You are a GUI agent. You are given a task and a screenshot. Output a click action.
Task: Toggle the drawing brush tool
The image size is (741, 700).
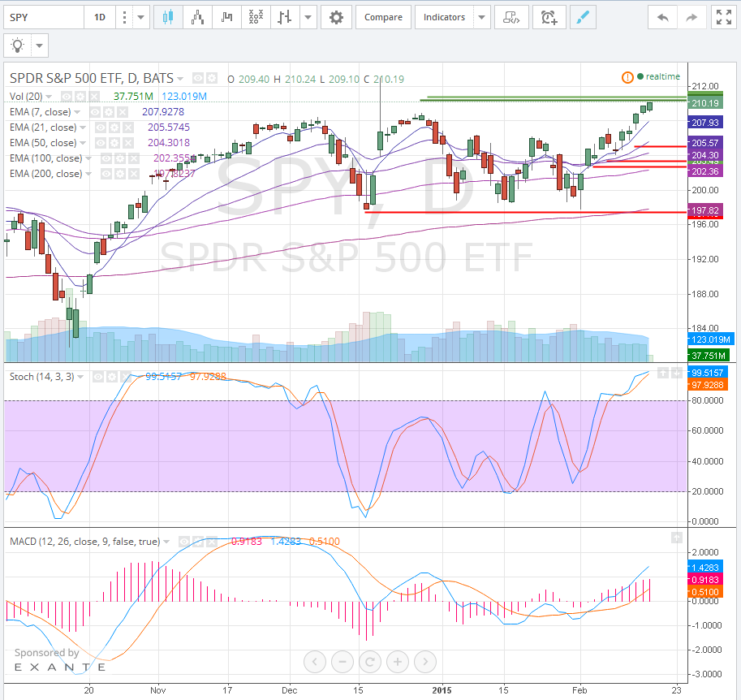point(583,18)
